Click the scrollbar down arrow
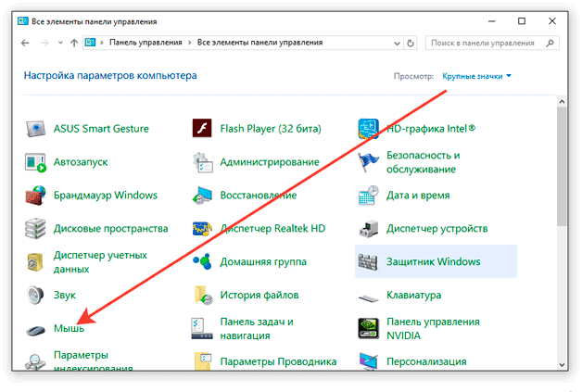 pos(562,365)
